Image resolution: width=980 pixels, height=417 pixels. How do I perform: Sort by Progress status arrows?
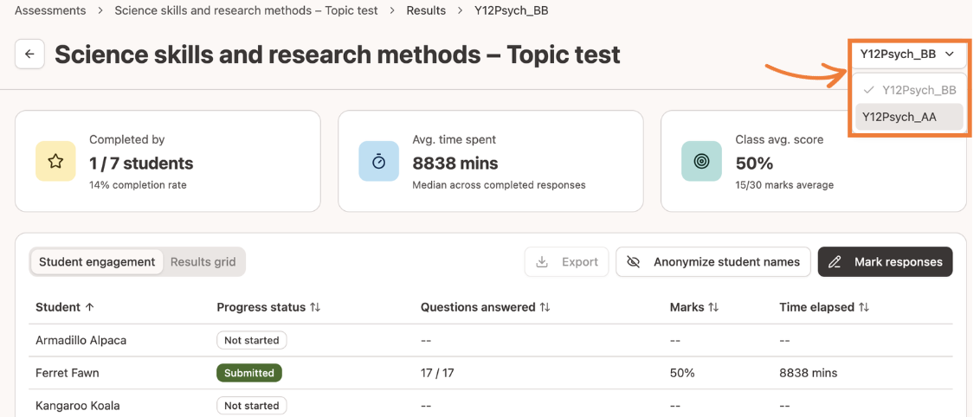(x=315, y=307)
